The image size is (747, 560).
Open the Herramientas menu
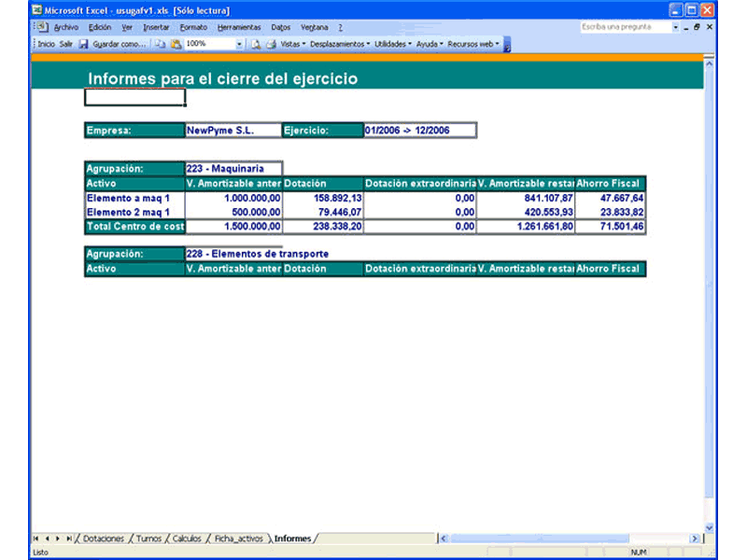click(x=239, y=28)
